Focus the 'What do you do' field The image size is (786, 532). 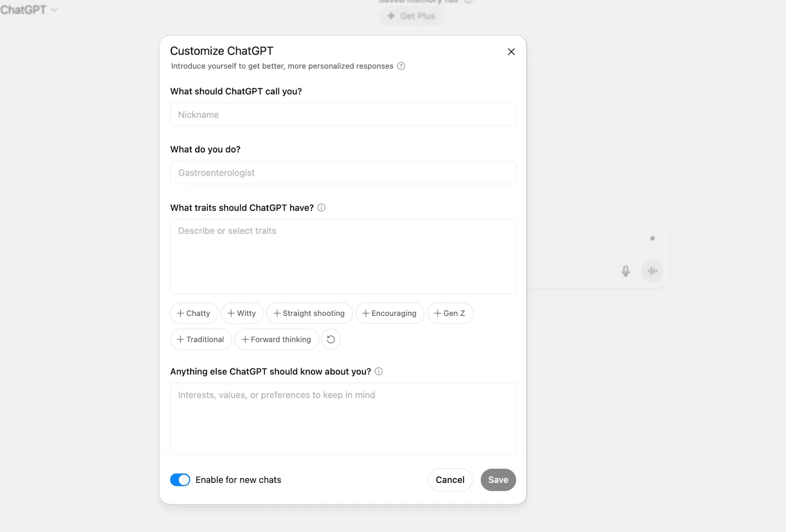click(343, 172)
